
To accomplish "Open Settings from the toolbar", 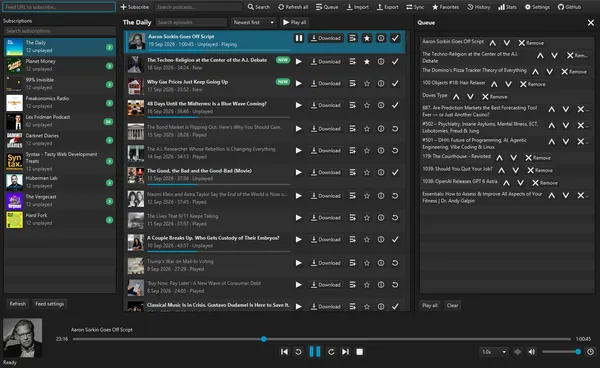I will [537, 7].
